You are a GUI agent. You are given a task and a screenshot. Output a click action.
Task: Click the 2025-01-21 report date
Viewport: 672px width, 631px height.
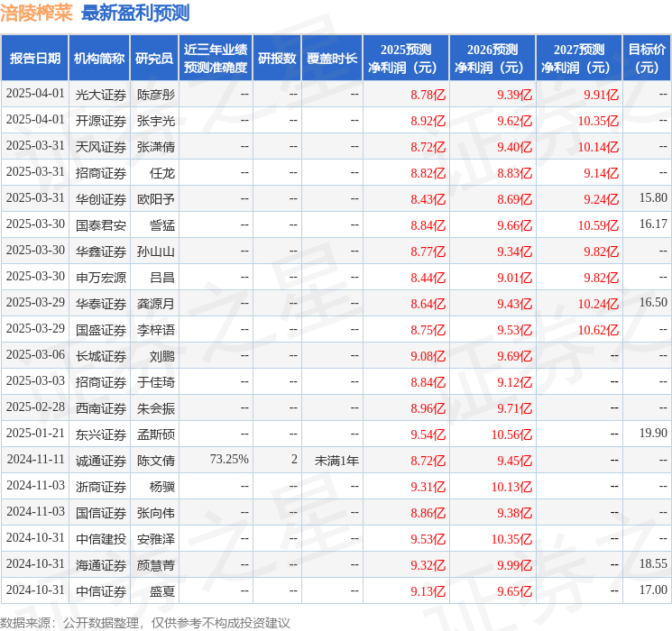coord(35,433)
